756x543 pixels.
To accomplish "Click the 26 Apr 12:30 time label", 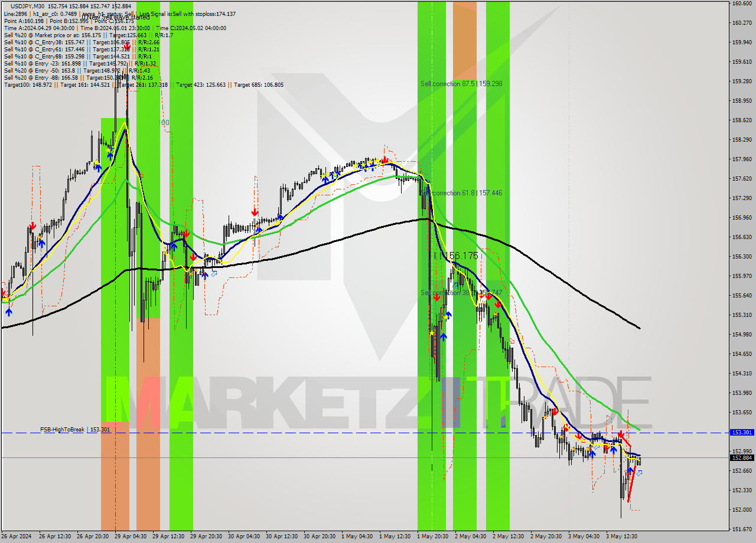I will pos(56,537).
